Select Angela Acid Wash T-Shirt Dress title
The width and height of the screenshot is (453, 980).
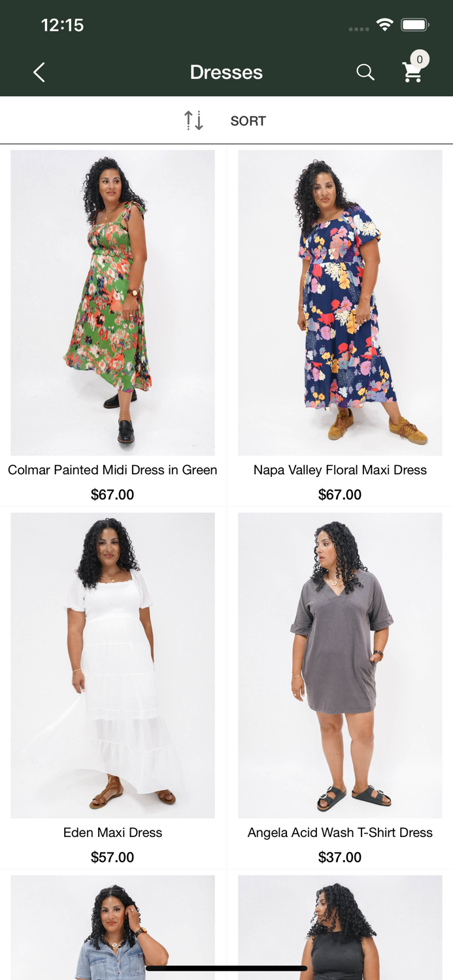(x=340, y=832)
